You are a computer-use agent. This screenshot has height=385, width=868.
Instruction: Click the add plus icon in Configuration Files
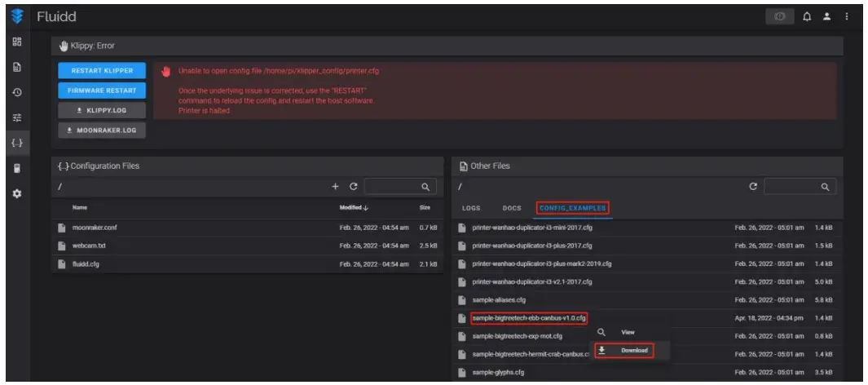(x=335, y=187)
